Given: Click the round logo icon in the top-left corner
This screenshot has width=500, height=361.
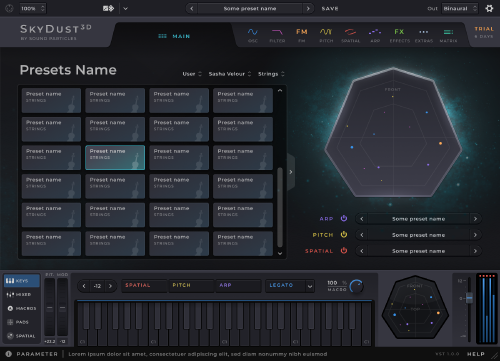Looking at the screenshot, I should click(9, 8).
